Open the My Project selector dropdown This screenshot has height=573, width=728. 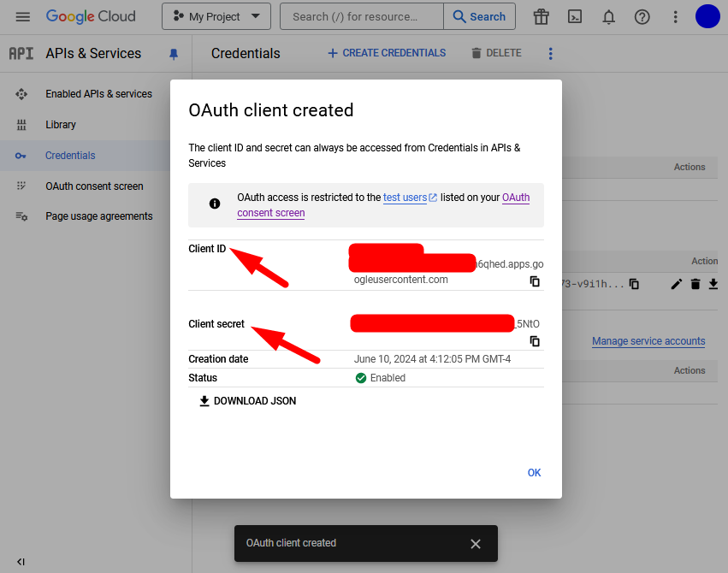(x=216, y=17)
